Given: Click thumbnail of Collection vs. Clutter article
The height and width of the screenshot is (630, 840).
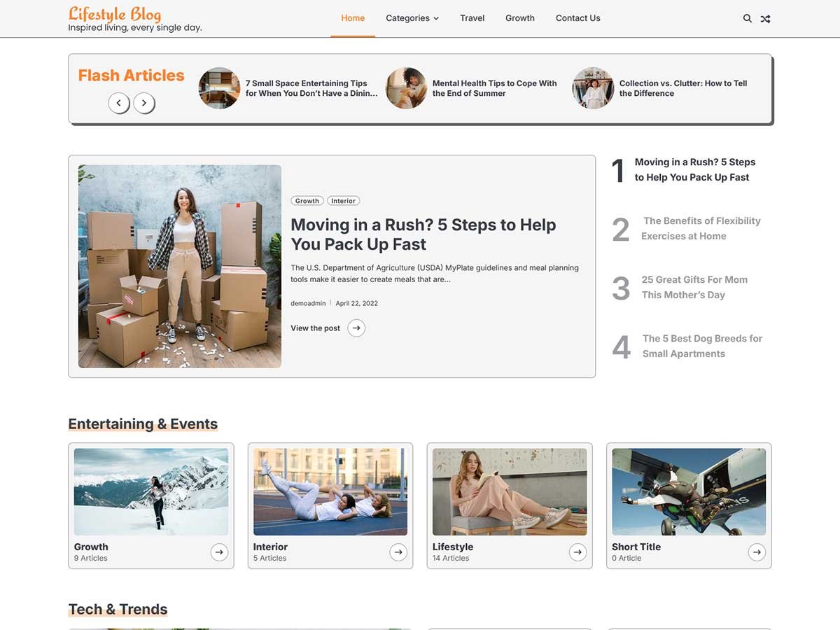Looking at the screenshot, I should (x=593, y=88).
